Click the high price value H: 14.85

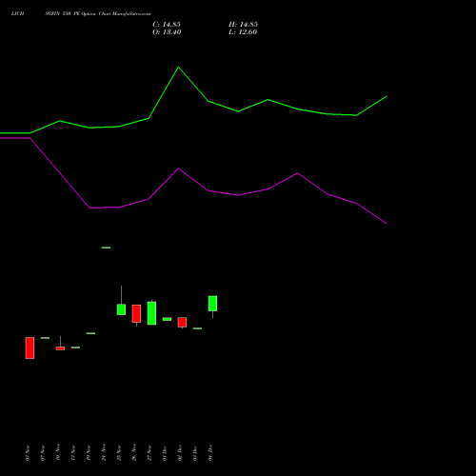[243, 25]
